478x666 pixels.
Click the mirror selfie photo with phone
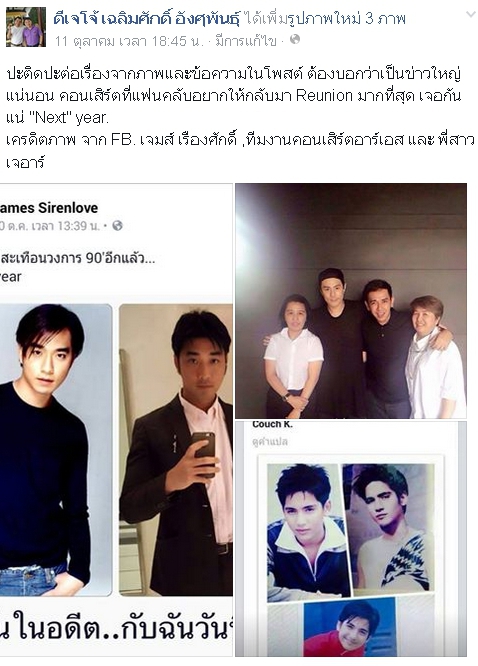(x=176, y=450)
